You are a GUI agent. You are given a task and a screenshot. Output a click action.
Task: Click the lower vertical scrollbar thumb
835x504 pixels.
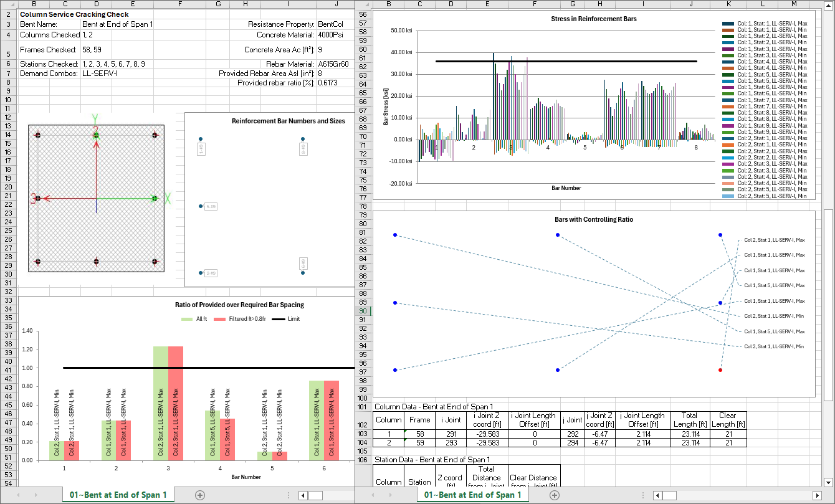(828, 304)
